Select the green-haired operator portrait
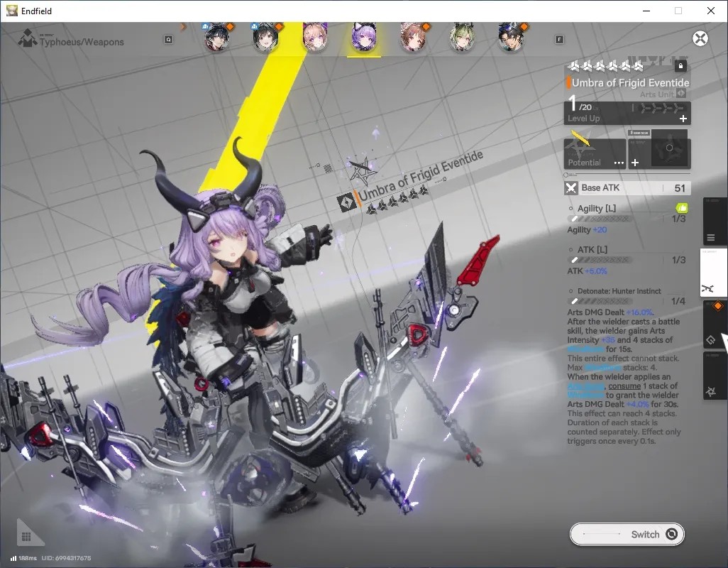 pyautogui.click(x=462, y=37)
